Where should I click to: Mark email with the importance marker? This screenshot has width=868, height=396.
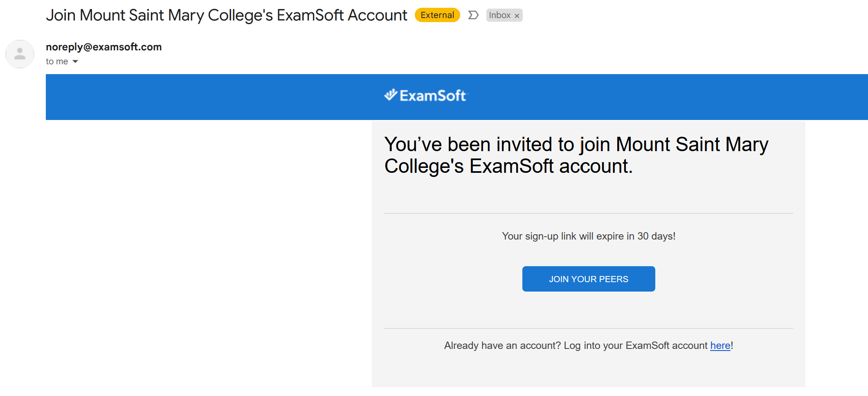pos(473,15)
